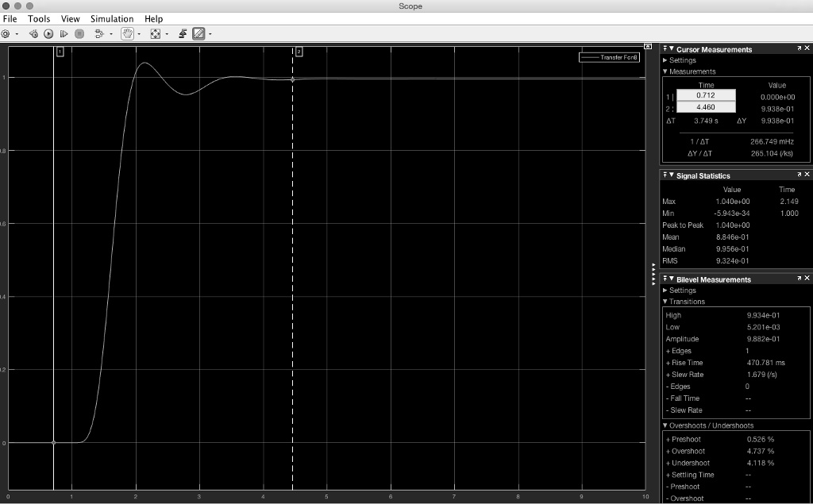This screenshot has height=504, width=813.
Task: Edit cursor 1 time value 0.712
Action: 706,94
